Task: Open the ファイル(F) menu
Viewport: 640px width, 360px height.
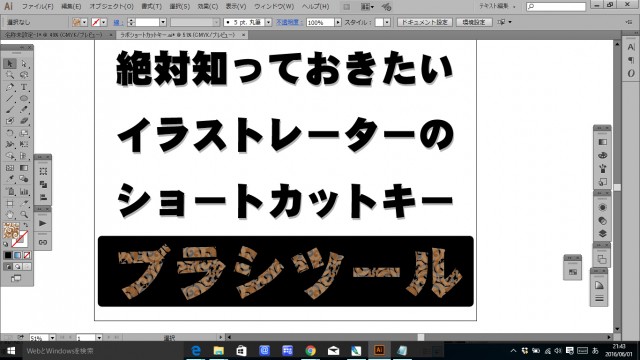Action: pos(37,7)
